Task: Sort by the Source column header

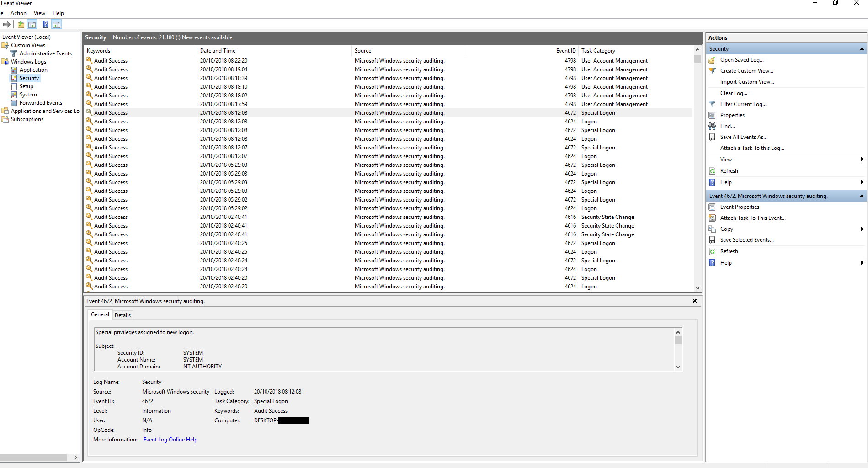Action: tap(409, 51)
